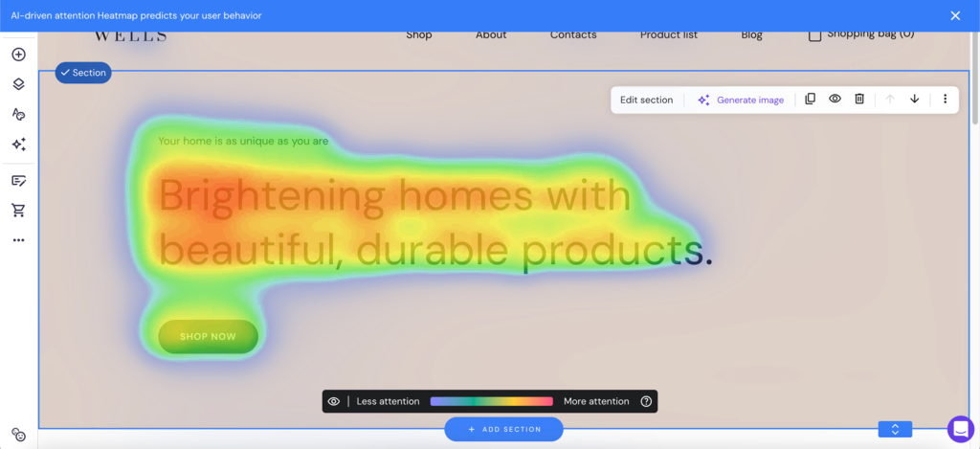Open website styles palette icon
This screenshot has width=980, height=449.
pyautogui.click(x=19, y=114)
